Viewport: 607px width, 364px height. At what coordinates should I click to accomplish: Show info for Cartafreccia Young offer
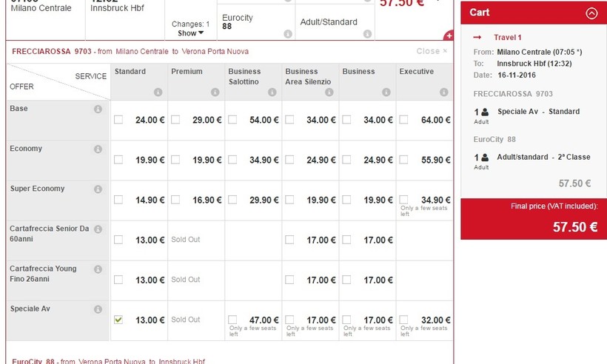[98, 269]
